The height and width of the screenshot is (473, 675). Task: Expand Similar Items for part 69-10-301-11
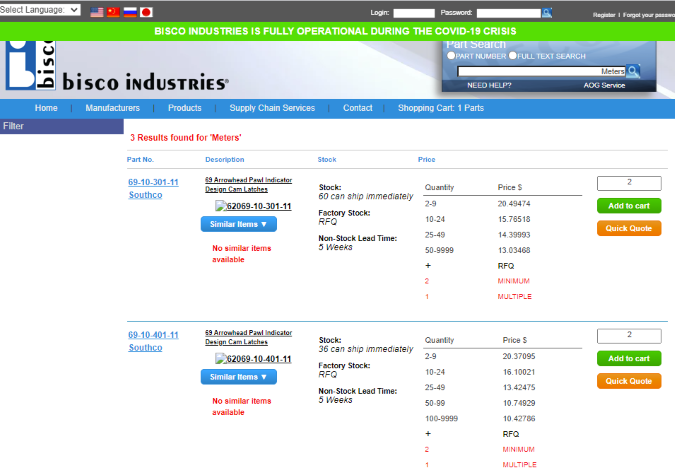click(x=238, y=224)
